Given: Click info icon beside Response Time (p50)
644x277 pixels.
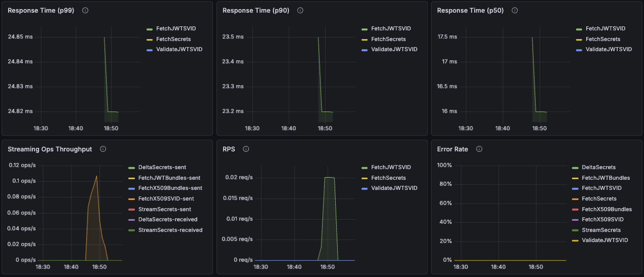Looking at the screenshot, I should click(515, 10).
